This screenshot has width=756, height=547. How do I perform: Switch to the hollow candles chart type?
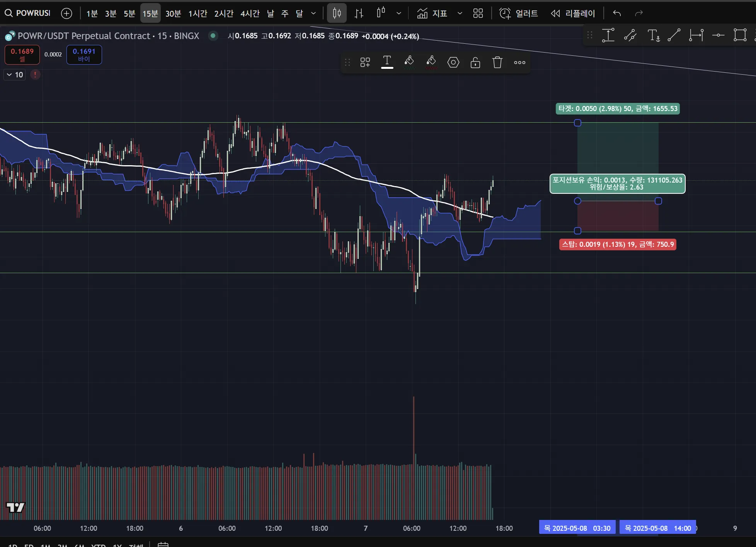tap(381, 13)
